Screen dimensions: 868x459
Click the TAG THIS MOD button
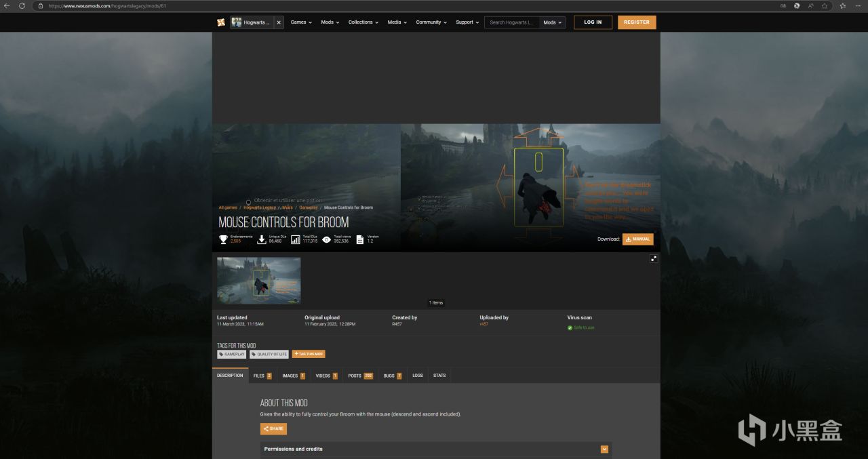click(309, 354)
